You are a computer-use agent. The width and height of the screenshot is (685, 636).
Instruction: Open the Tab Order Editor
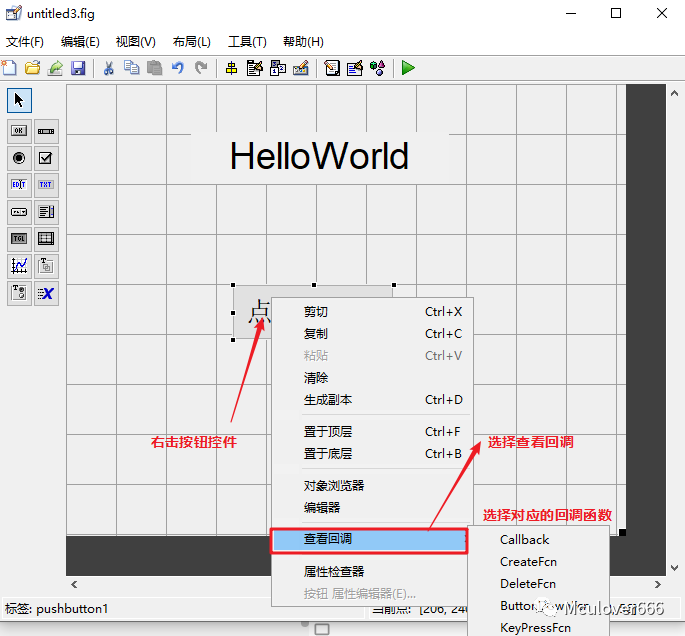click(278, 68)
